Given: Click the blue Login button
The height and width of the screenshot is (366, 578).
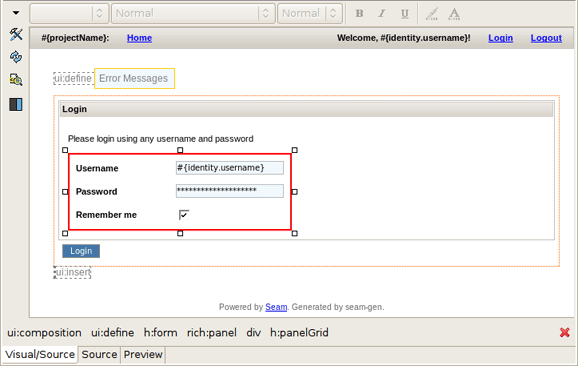Looking at the screenshot, I should 81,251.
